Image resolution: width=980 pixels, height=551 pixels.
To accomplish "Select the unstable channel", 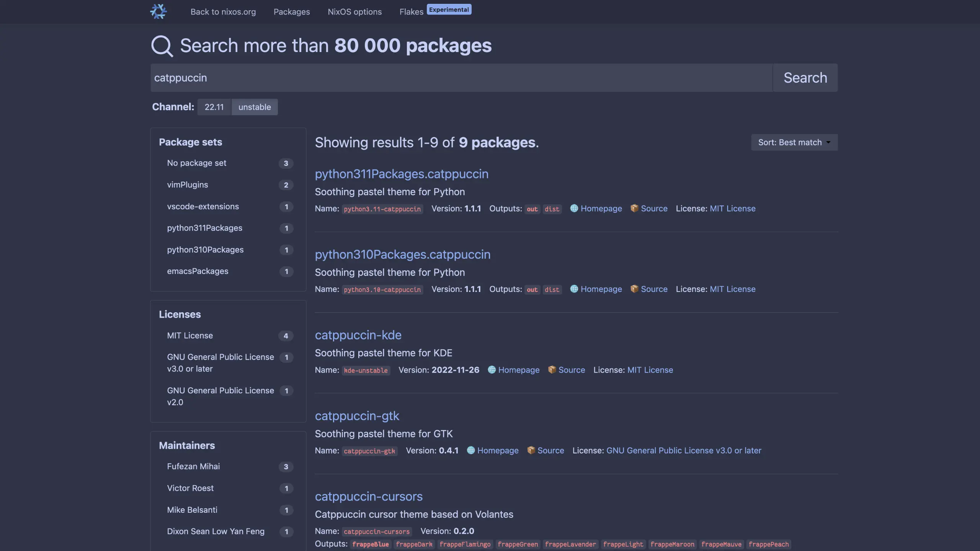I will point(255,107).
